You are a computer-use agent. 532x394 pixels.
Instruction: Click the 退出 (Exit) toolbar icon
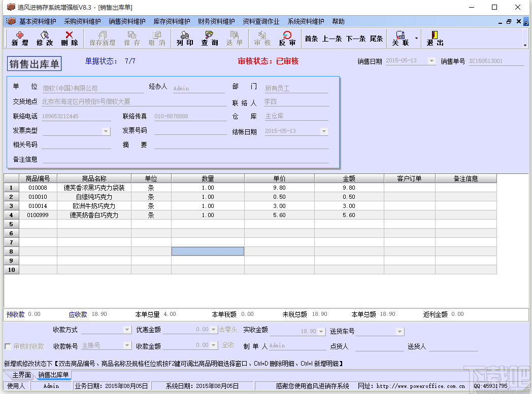click(435, 38)
